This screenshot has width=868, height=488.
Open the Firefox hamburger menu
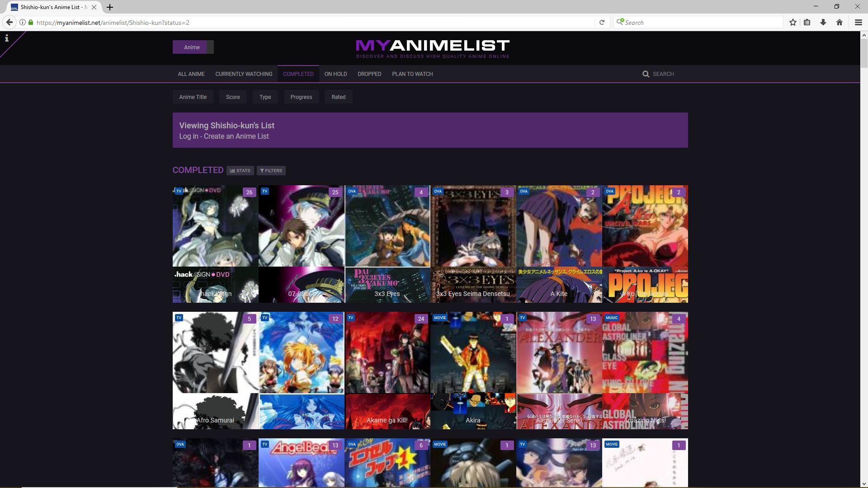coord(858,22)
